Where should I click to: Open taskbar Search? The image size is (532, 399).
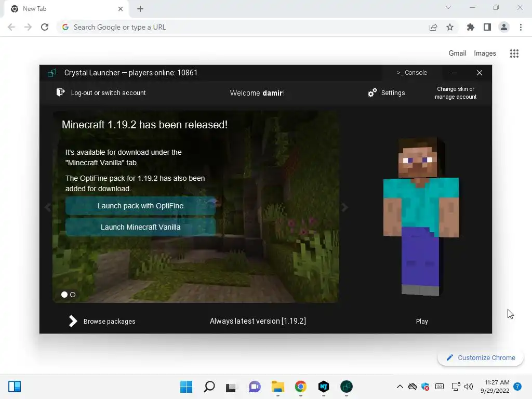coord(209,387)
